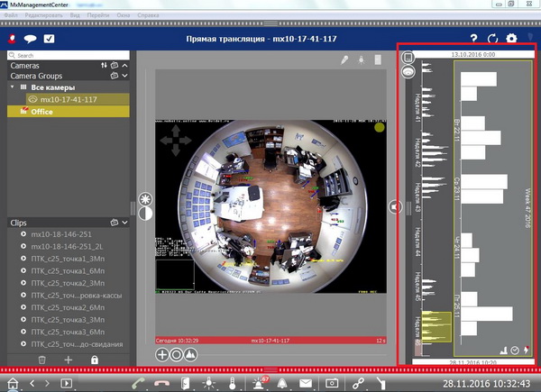Click the lock icon below clips

(94, 360)
